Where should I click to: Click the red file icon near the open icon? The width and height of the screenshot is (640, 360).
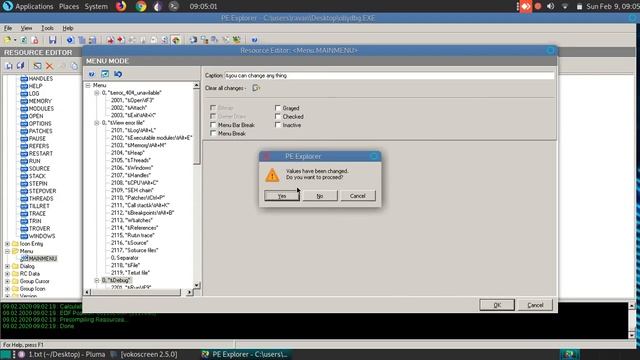35,40
